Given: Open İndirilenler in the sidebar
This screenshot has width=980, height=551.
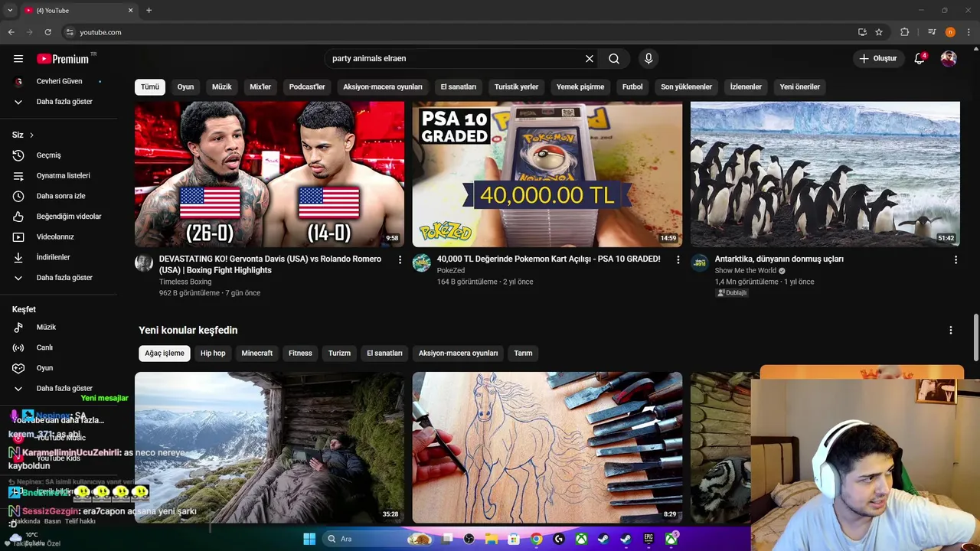Looking at the screenshot, I should coord(59,257).
